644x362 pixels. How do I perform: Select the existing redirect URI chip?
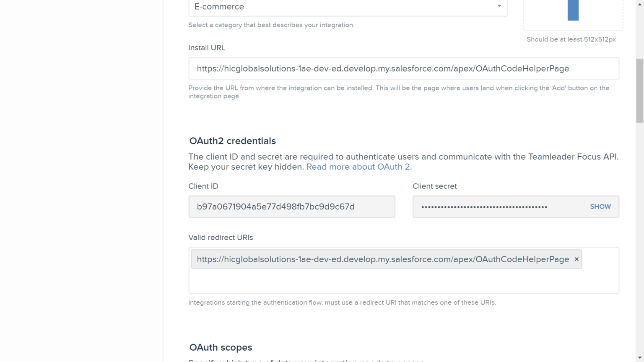tap(382, 259)
